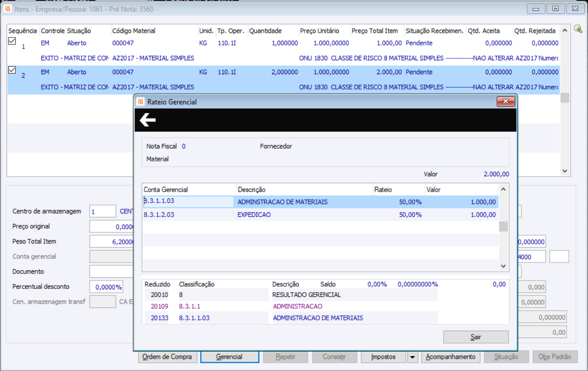Click the Percentual desconto field
This screenshot has height=371, width=588.
coord(106,287)
